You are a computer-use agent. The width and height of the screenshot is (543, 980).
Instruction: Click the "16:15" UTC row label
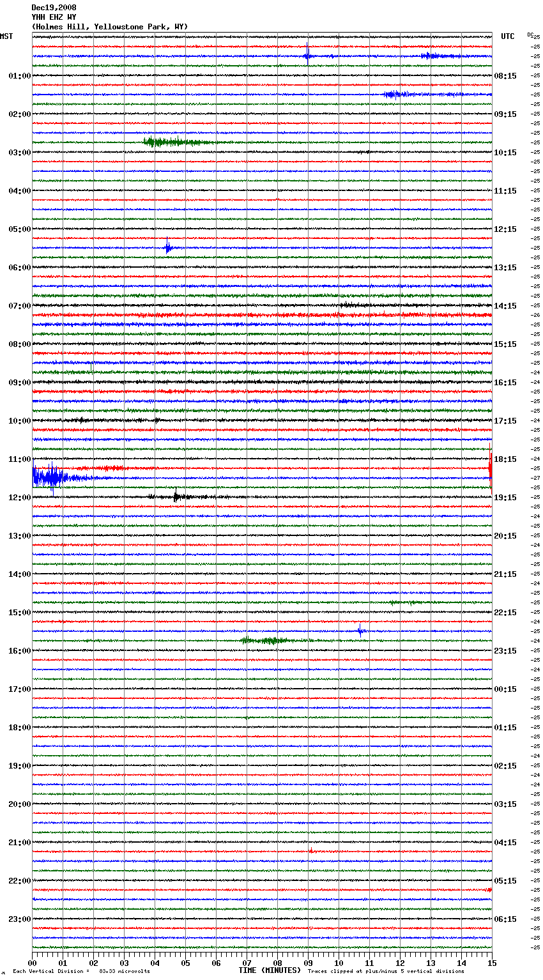tap(505, 383)
